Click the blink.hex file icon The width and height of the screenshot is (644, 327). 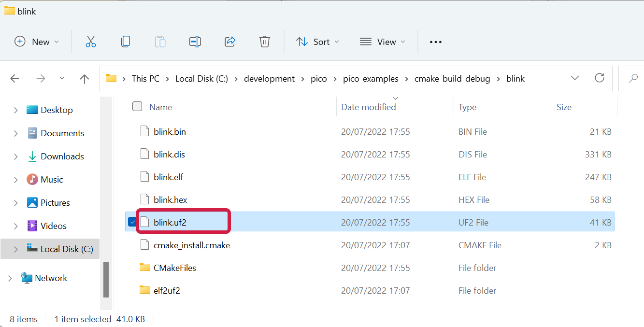pyautogui.click(x=144, y=199)
